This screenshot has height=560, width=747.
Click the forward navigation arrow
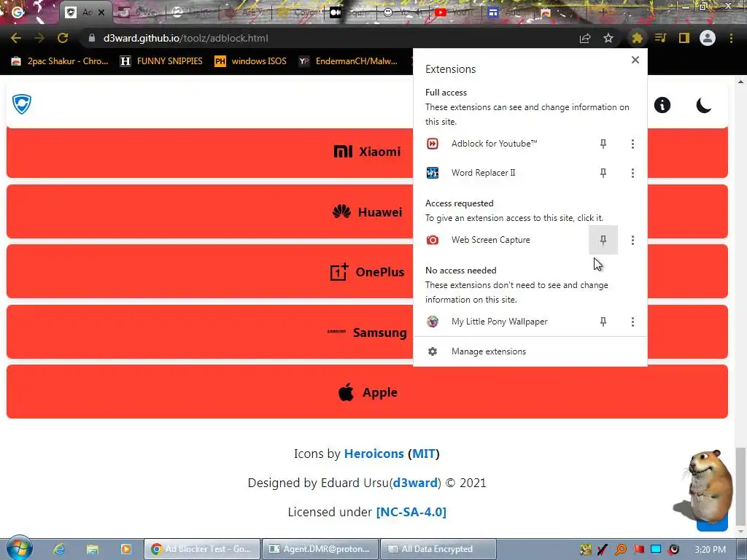click(39, 38)
